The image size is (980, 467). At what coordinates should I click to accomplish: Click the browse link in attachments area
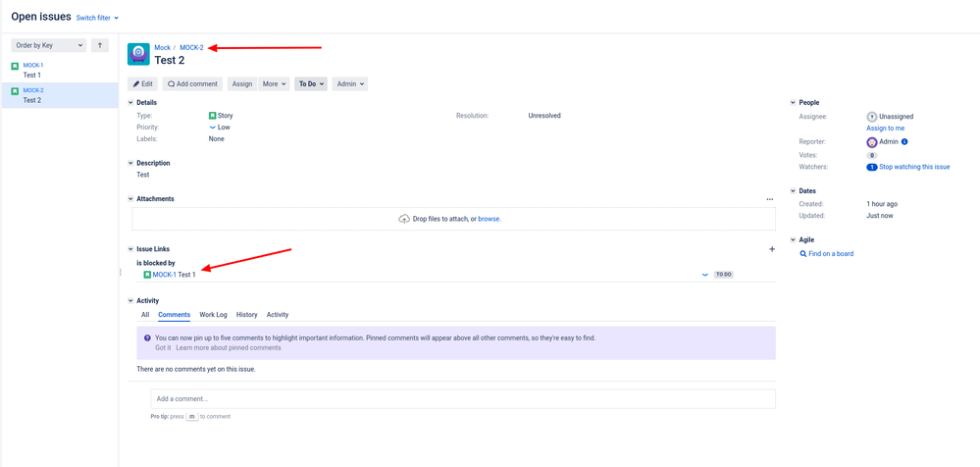tap(489, 219)
